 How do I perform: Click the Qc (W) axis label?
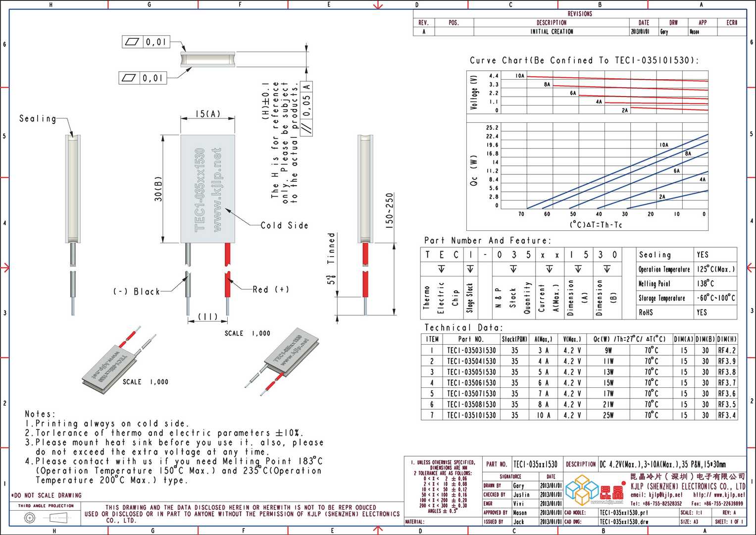coord(474,170)
